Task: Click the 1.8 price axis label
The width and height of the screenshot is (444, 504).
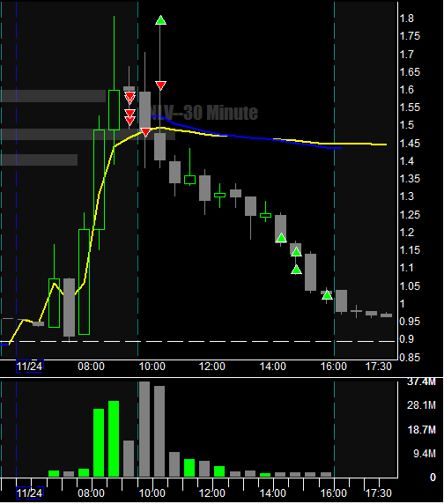Action: [x=407, y=19]
